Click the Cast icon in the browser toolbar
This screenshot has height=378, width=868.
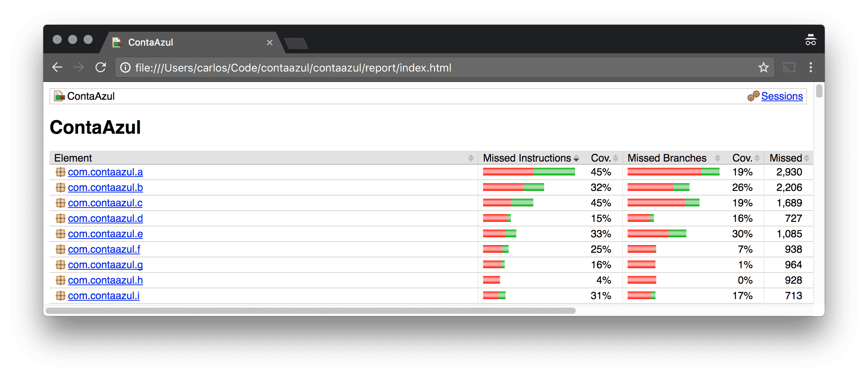789,67
